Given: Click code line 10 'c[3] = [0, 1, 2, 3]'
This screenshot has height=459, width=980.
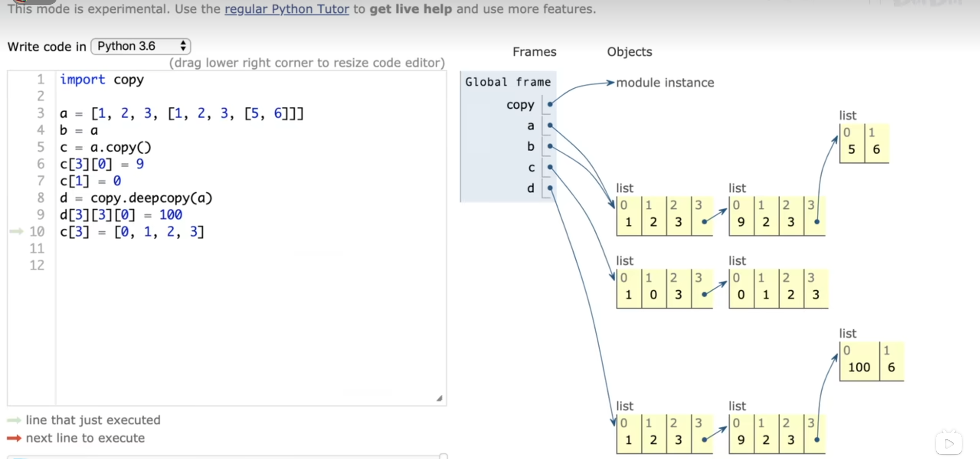Looking at the screenshot, I should pyautogui.click(x=132, y=232).
